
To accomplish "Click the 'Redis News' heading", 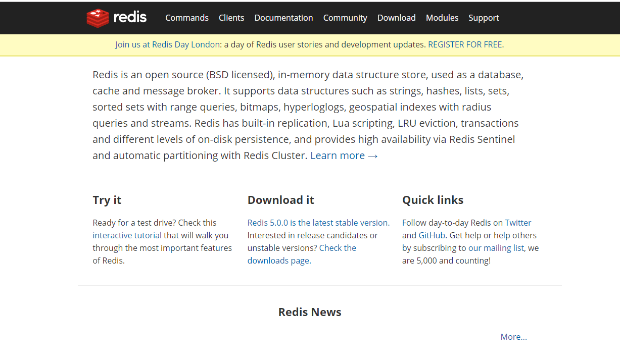I will (x=310, y=312).
